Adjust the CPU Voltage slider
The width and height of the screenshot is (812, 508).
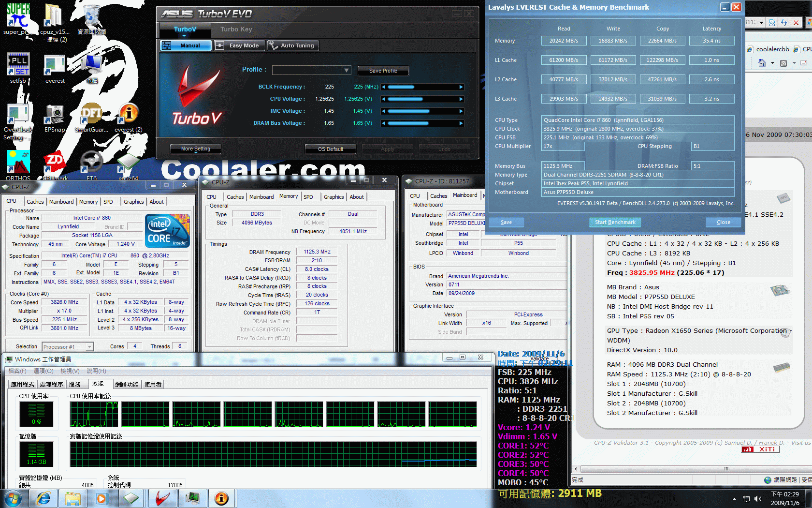[422, 99]
